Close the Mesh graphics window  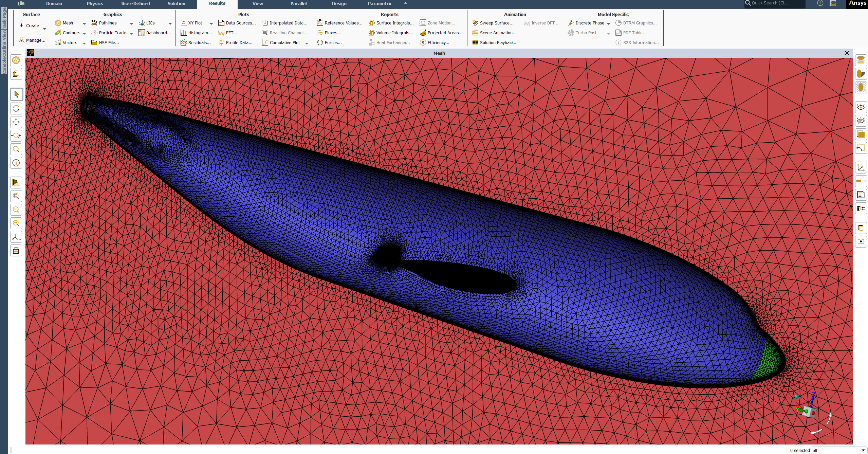click(847, 53)
